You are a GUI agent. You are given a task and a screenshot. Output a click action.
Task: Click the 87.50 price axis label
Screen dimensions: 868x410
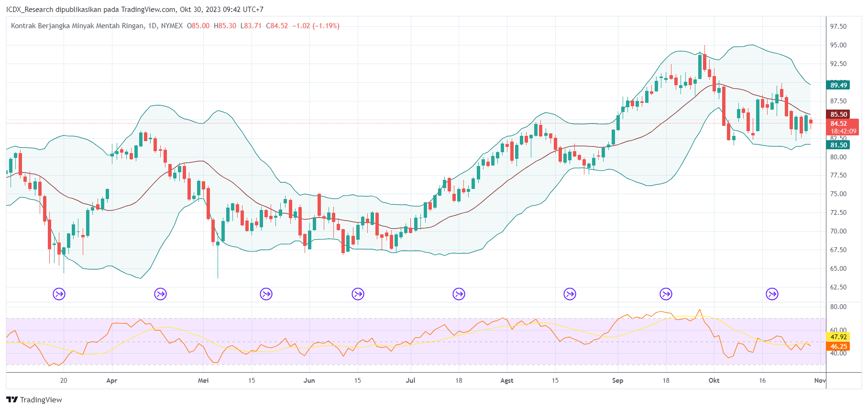click(838, 101)
